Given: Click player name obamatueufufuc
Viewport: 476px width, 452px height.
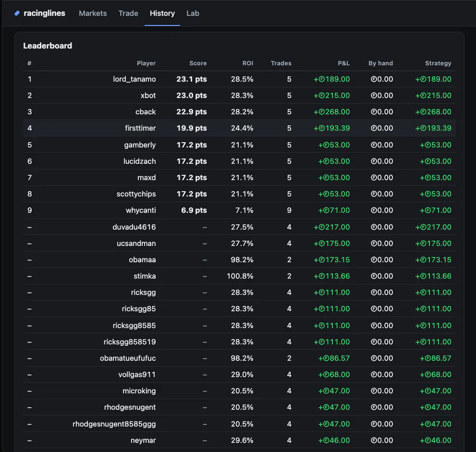Looking at the screenshot, I should (128, 358).
